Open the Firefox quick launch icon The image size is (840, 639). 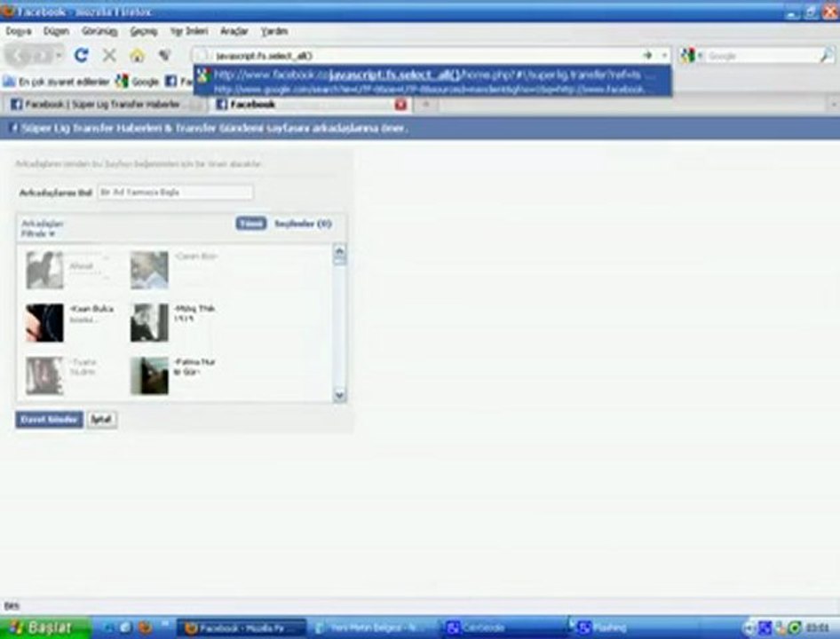145,627
